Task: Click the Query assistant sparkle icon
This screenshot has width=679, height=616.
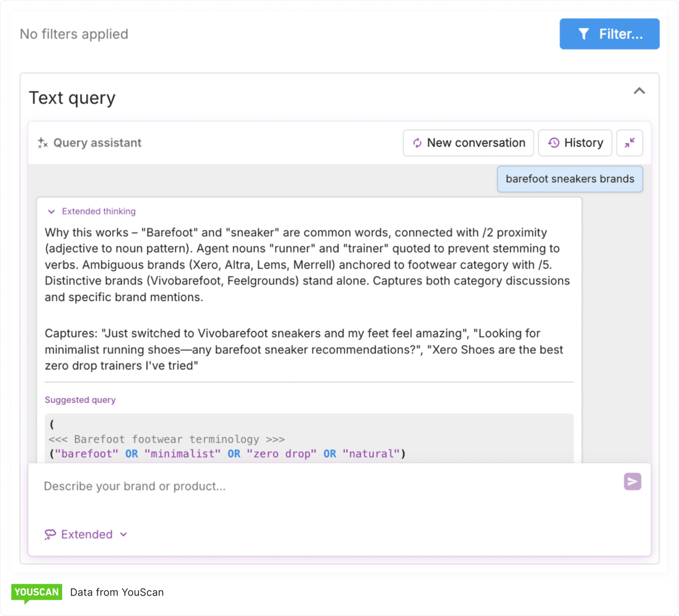Action: [x=42, y=143]
